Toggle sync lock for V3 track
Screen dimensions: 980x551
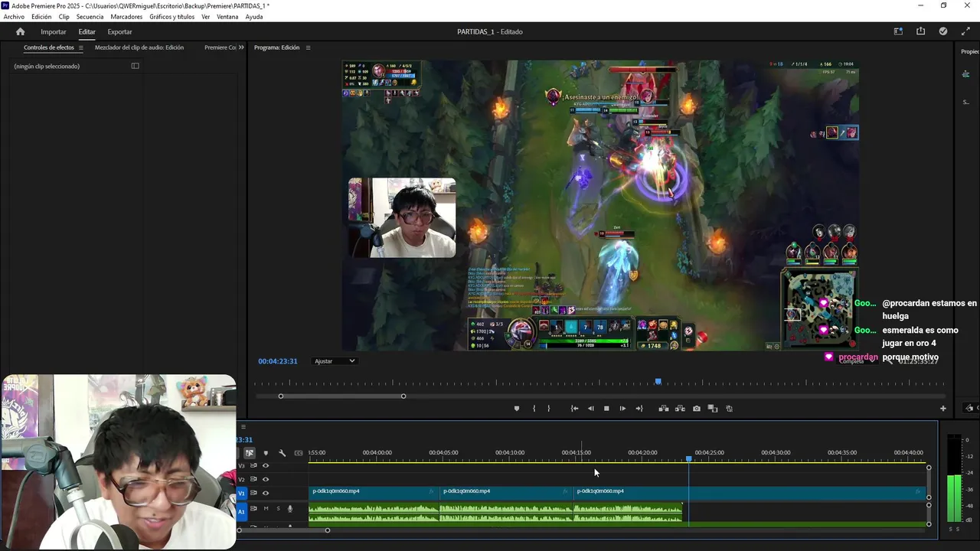coord(253,465)
